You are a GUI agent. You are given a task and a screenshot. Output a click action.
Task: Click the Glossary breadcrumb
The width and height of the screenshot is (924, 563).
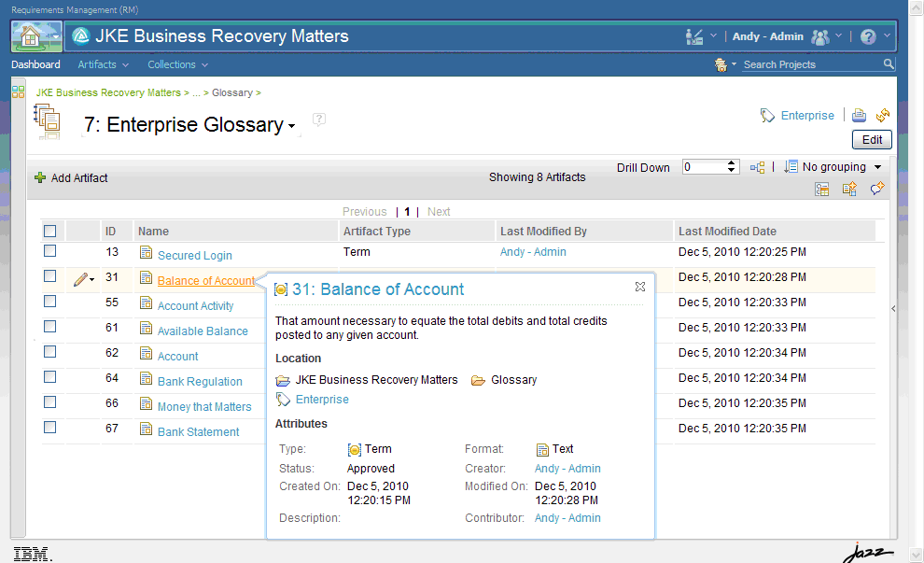(232, 92)
